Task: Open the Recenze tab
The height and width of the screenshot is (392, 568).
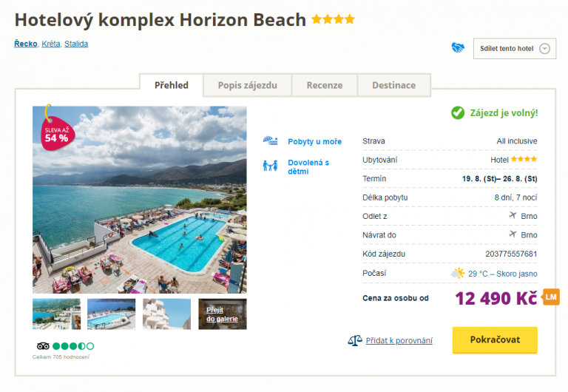Action: tap(325, 85)
